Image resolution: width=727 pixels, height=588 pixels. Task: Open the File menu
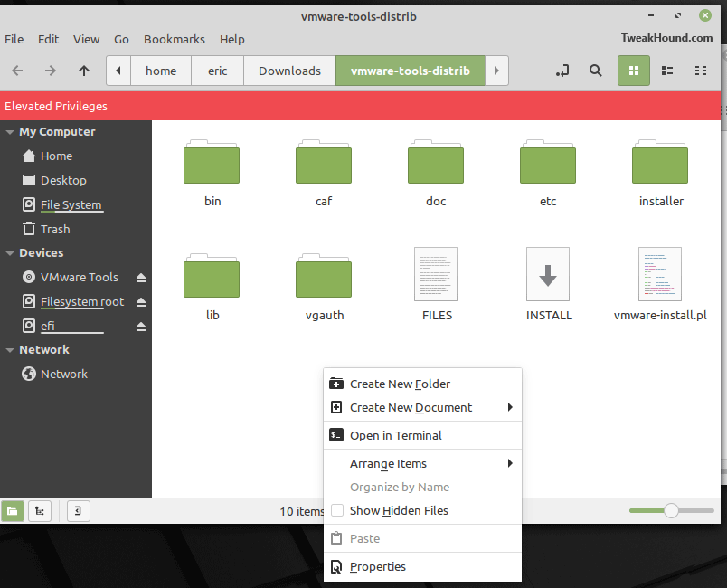[x=14, y=40]
